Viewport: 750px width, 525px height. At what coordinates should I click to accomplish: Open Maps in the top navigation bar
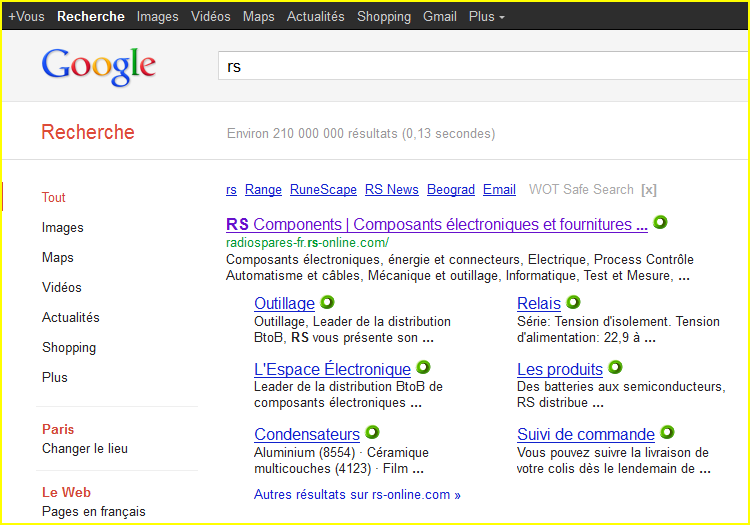coord(258,17)
